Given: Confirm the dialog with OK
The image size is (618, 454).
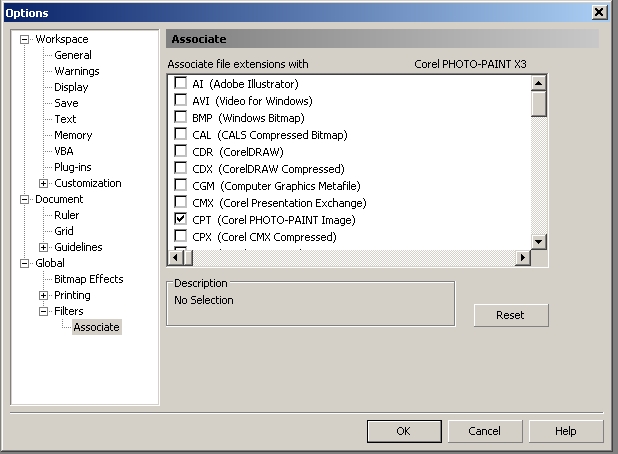Looking at the screenshot, I should tap(403, 431).
